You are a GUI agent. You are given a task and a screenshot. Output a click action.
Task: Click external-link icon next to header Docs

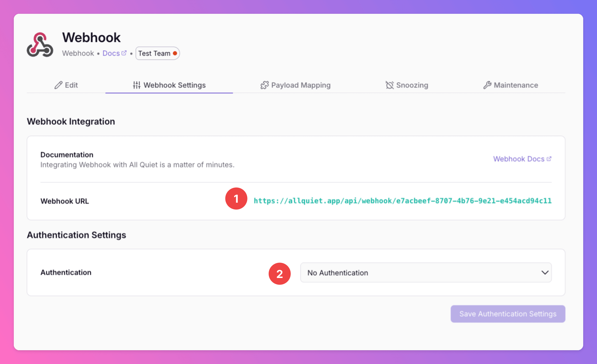tap(124, 53)
